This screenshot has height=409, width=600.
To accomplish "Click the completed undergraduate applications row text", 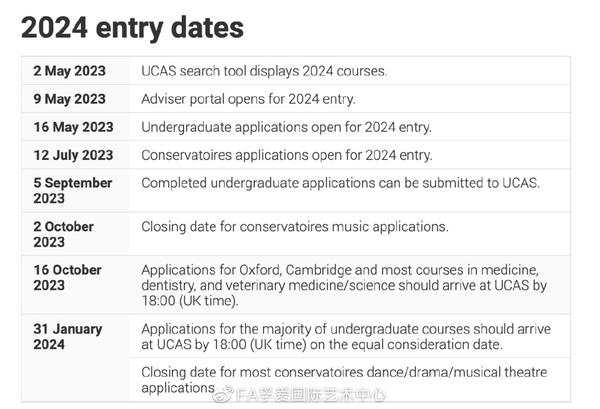I will pyautogui.click(x=340, y=183).
